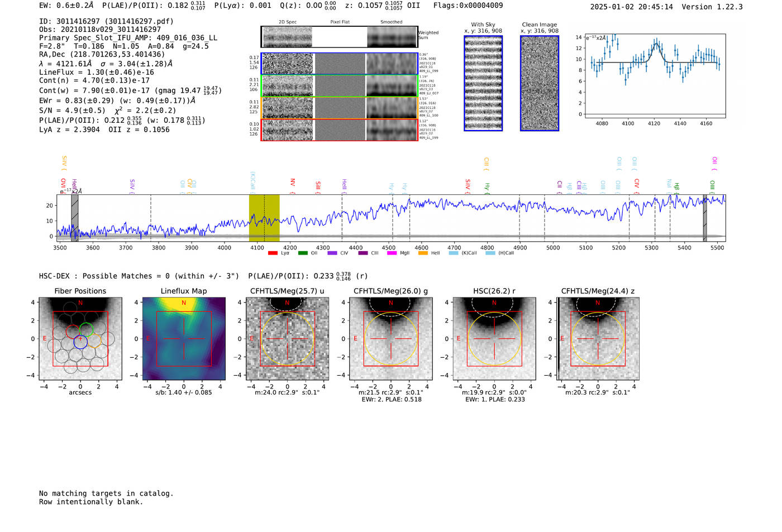Select the "No matching targets in catalog." text
The height and width of the screenshot is (532, 782).
(x=106, y=493)
